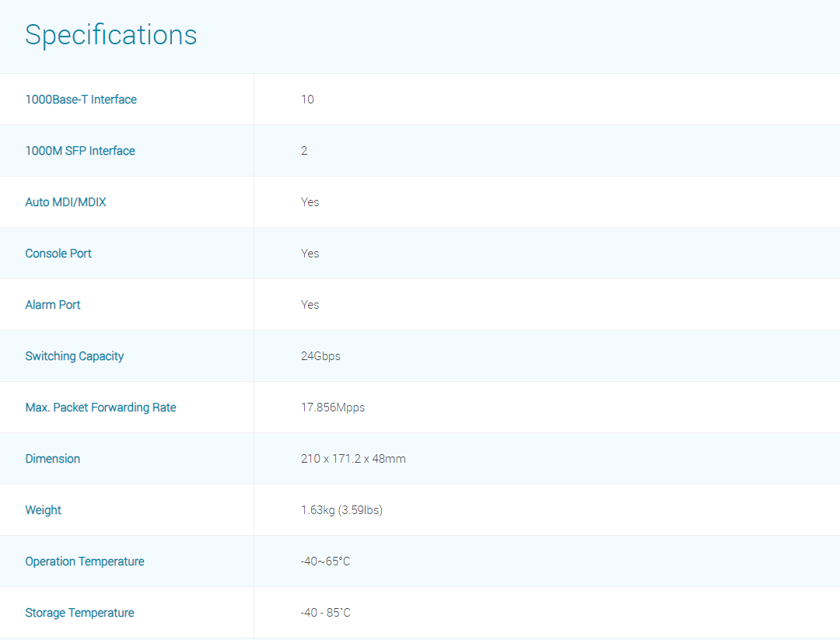This screenshot has width=840, height=640.
Task: Select the 210 x 171.2 x 48mm value
Action: click(x=353, y=459)
